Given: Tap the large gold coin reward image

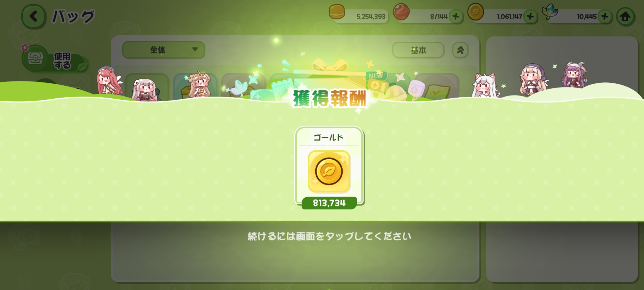Looking at the screenshot, I should [329, 171].
